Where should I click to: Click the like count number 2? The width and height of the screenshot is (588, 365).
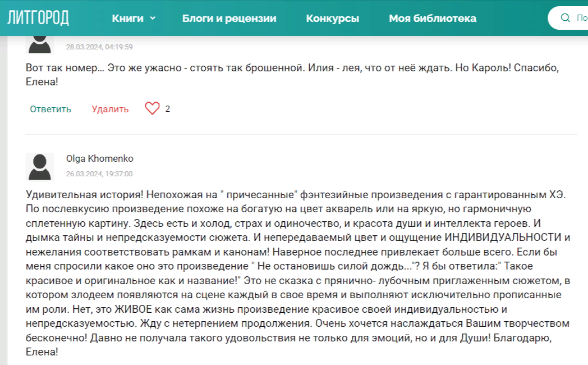click(168, 109)
